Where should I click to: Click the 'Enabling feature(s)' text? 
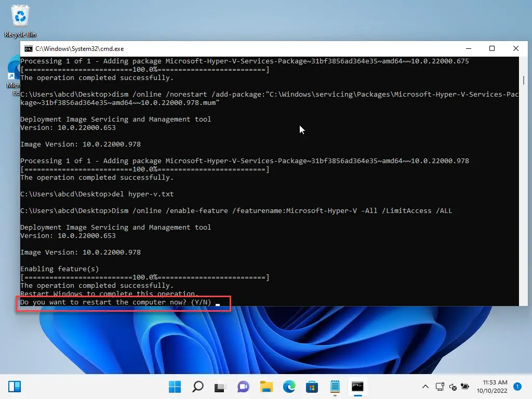[x=60, y=269]
